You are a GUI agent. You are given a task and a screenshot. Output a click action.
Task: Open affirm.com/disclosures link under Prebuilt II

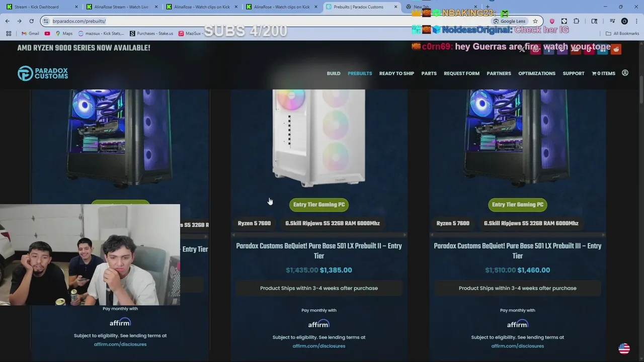[x=319, y=346]
